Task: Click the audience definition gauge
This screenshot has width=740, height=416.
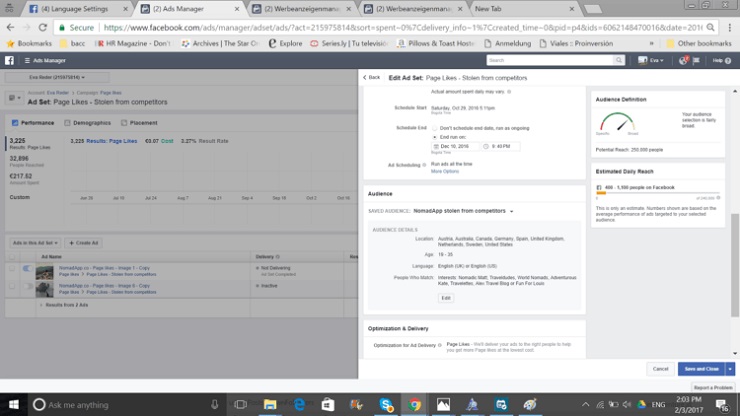Action: click(x=617, y=122)
